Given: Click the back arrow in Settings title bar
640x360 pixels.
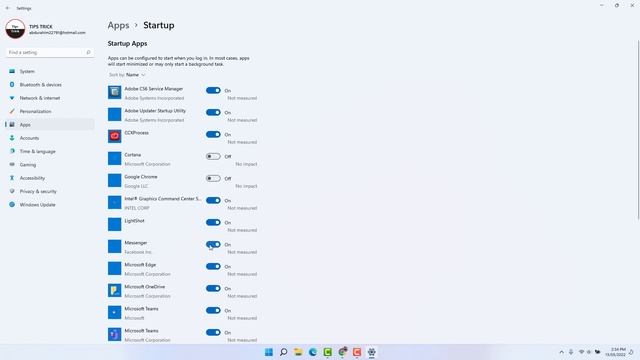Looking at the screenshot, I should click(x=8, y=8).
